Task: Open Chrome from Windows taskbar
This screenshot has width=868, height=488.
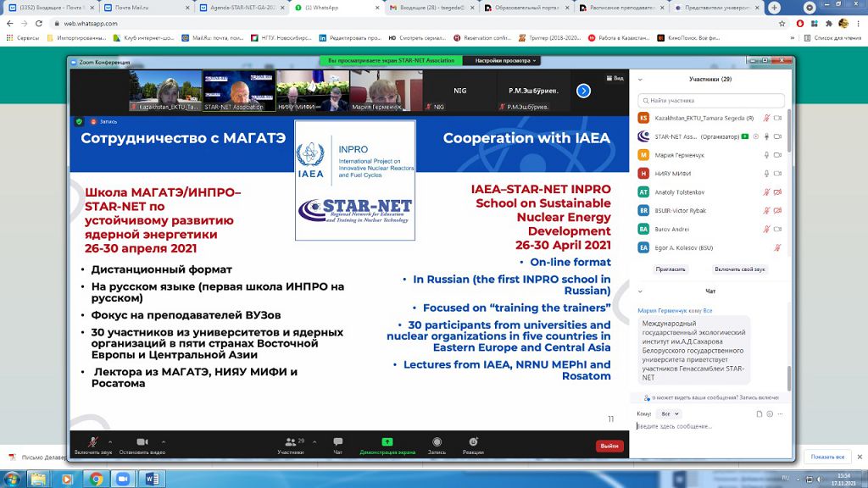Action: coord(96,479)
